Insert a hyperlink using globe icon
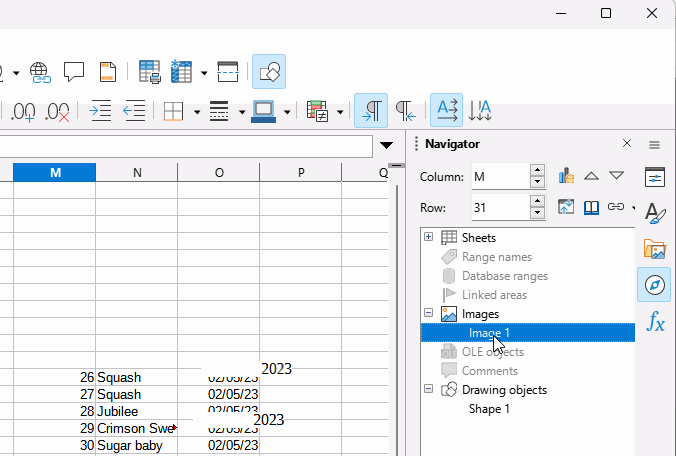 [40, 72]
